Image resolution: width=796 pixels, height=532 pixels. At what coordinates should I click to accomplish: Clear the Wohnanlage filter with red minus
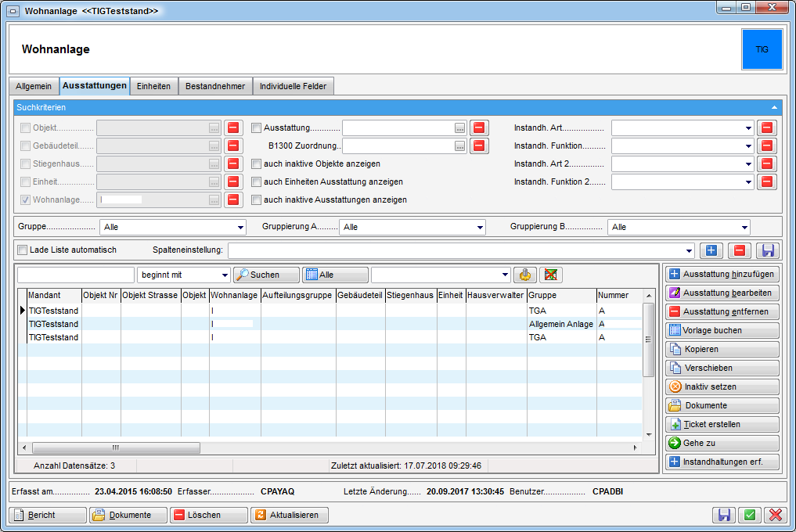[233, 200]
